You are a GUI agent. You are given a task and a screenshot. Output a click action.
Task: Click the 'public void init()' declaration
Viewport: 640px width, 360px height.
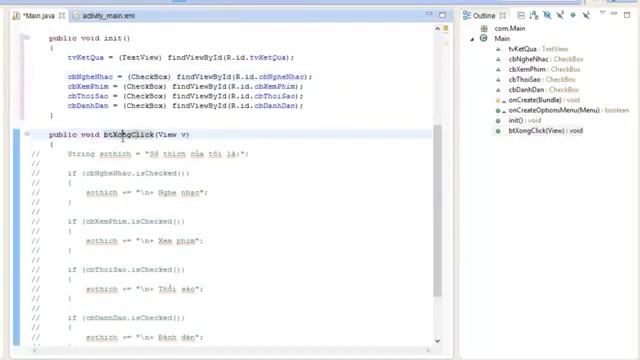[x=89, y=38]
